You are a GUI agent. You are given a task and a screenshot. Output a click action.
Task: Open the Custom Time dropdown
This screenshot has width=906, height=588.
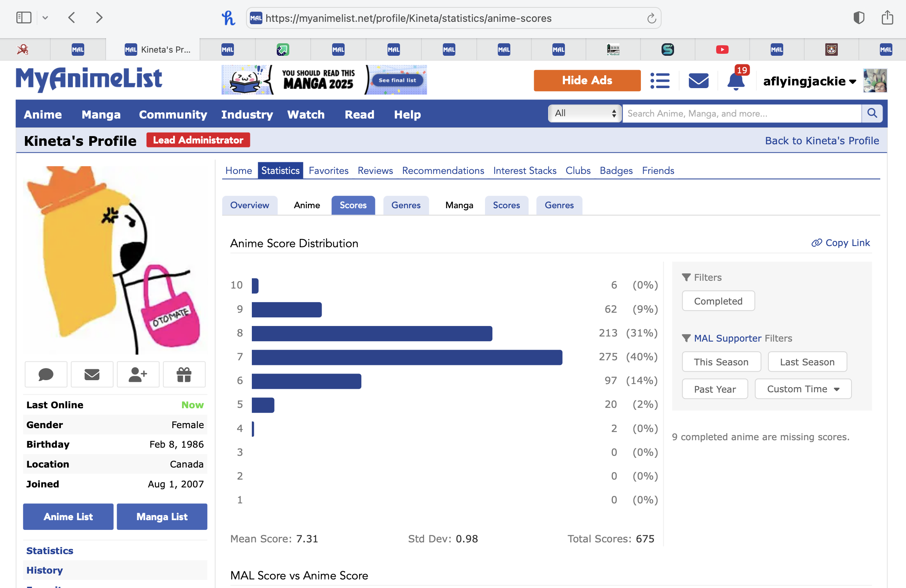(803, 389)
